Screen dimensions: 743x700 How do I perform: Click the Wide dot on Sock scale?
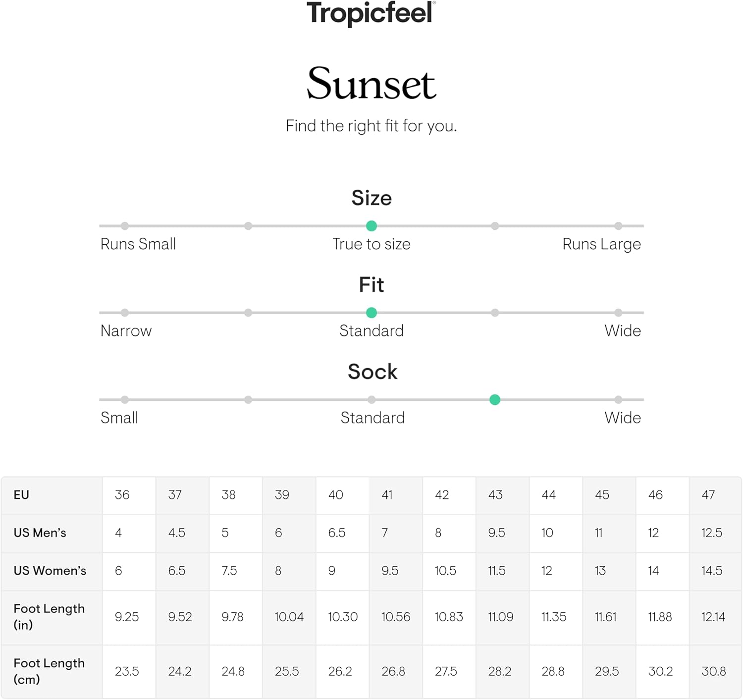coord(618,400)
